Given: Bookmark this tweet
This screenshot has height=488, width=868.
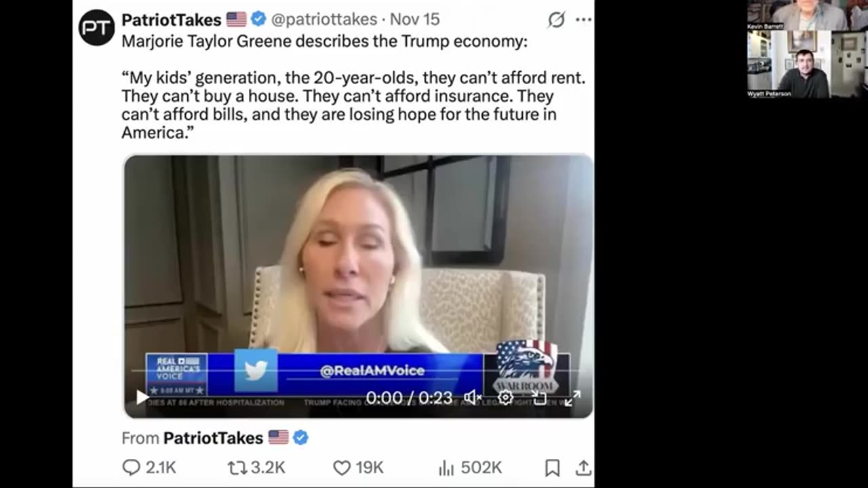Looking at the screenshot, I should click(x=553, y=468).
